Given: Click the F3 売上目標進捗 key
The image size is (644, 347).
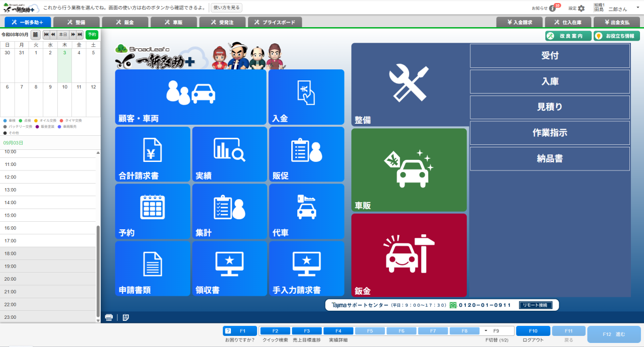Looking at the screenshot, I should click(x=306, y=331).
